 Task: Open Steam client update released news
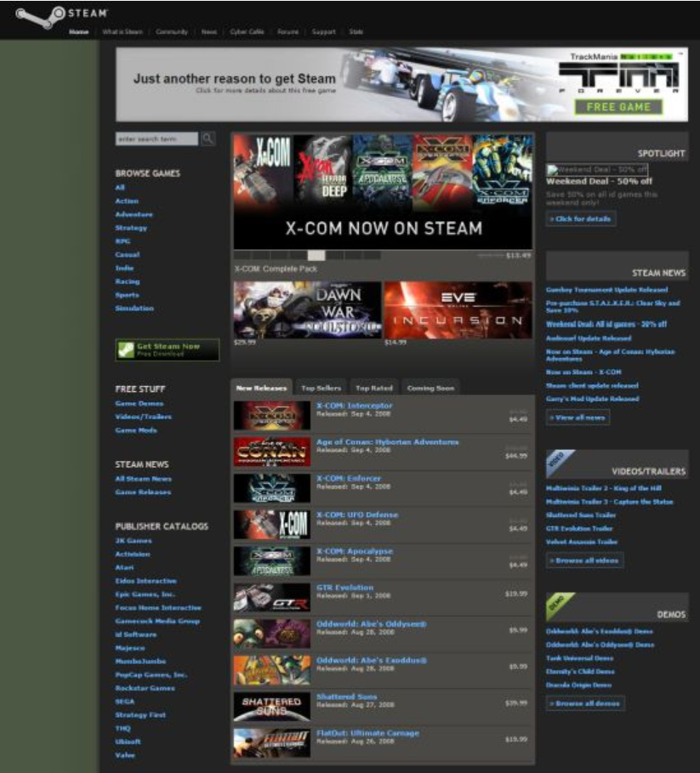click(x=592, y=385)
